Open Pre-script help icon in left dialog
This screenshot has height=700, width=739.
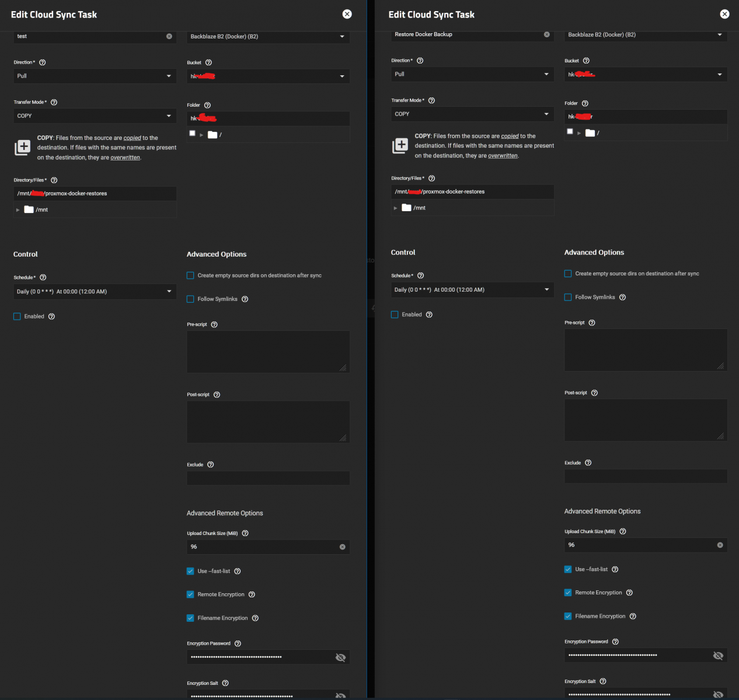[x=214, y=324]
